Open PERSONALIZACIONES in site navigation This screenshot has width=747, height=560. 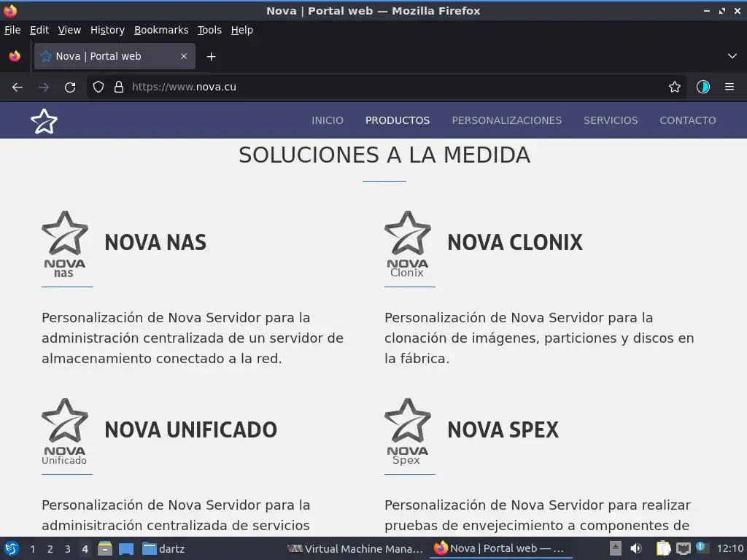click(x=507, y=120)
